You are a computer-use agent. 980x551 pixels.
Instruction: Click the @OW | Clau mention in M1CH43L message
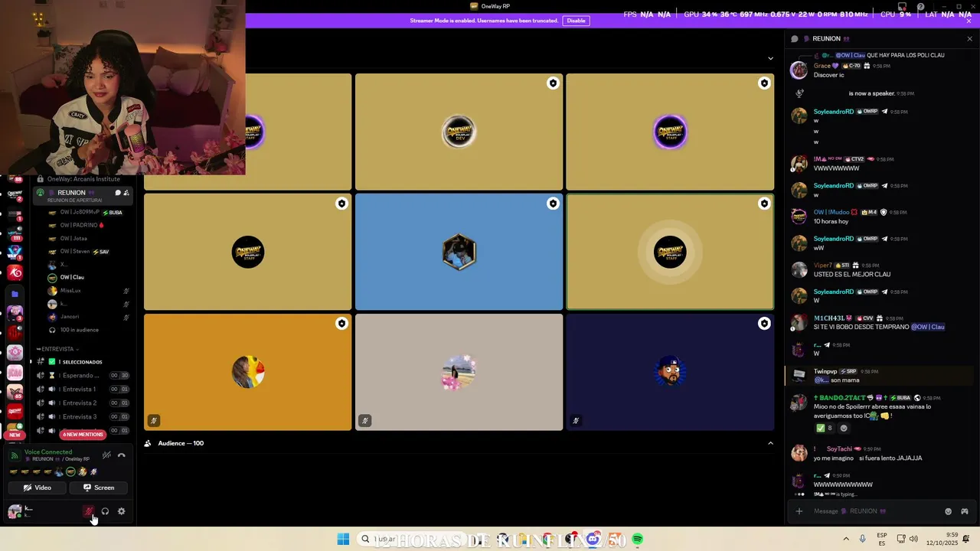pyautogui.click(x=927, y=327)
